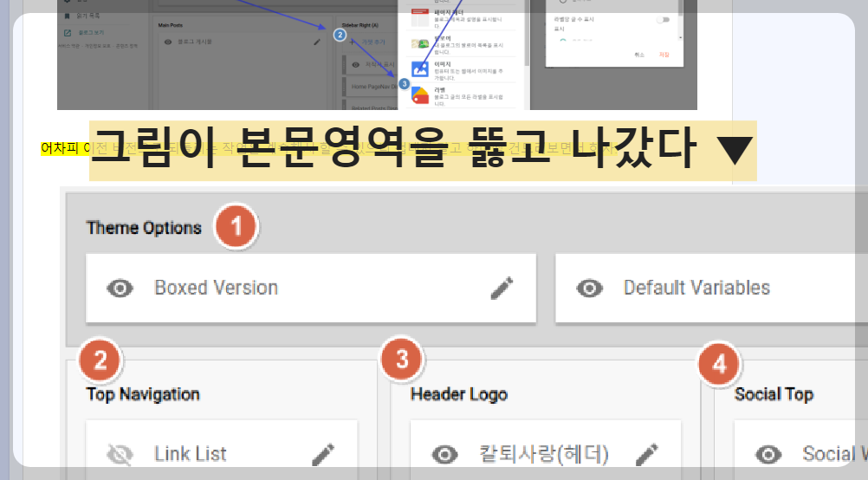Image resolution: width=868 pixels, height=480 pixels.
Task: Choose the 이미지 gadget icon
Action: 420,69
